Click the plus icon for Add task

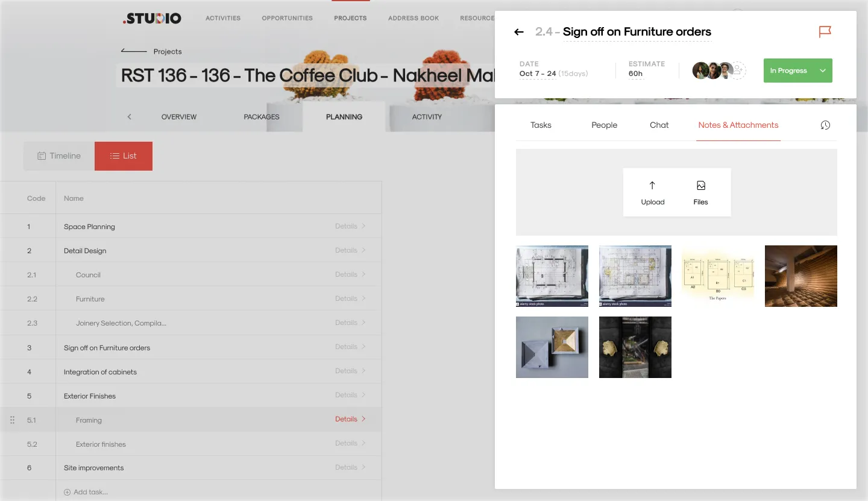pos(67,492)
